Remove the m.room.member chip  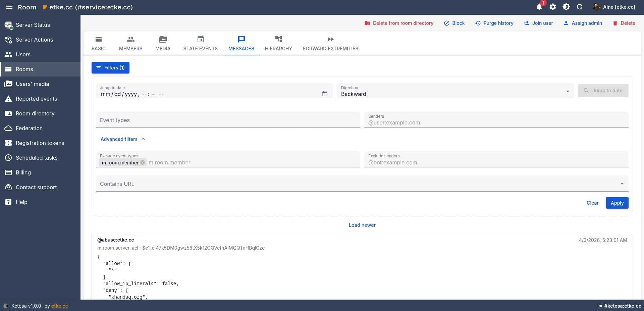tap(143, 162)
